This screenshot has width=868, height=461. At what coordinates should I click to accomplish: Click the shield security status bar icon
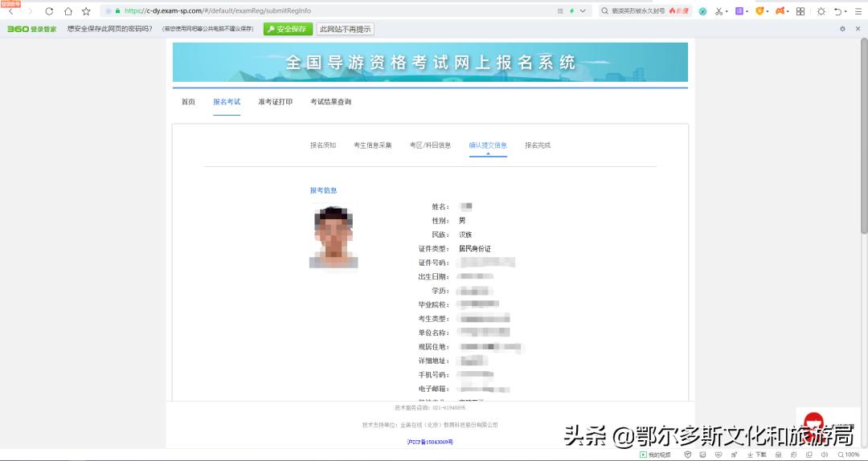click(688, 455)
